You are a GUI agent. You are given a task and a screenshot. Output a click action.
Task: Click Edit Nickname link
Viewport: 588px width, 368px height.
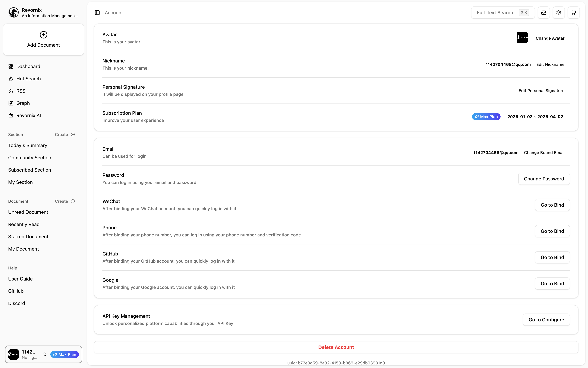[x=550, y=64]
